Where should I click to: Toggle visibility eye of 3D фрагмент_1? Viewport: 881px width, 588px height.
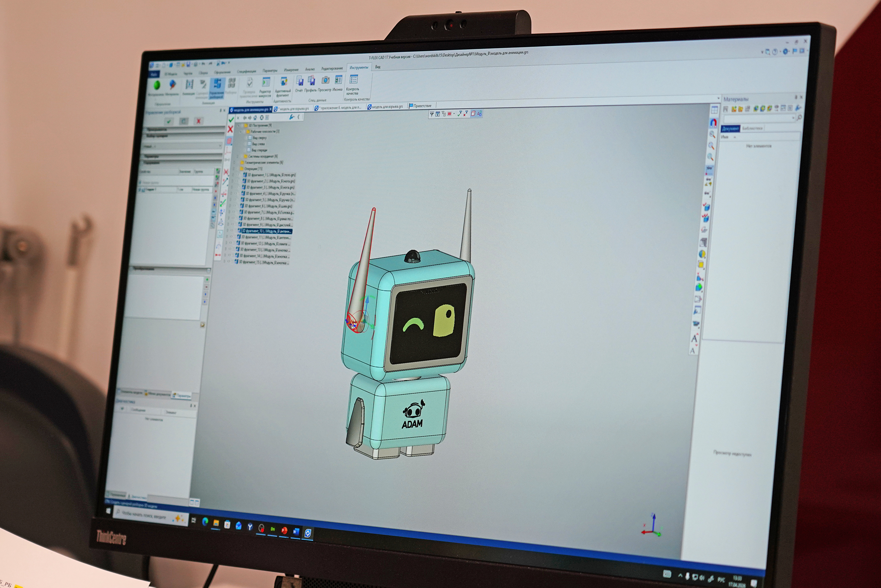237,175
